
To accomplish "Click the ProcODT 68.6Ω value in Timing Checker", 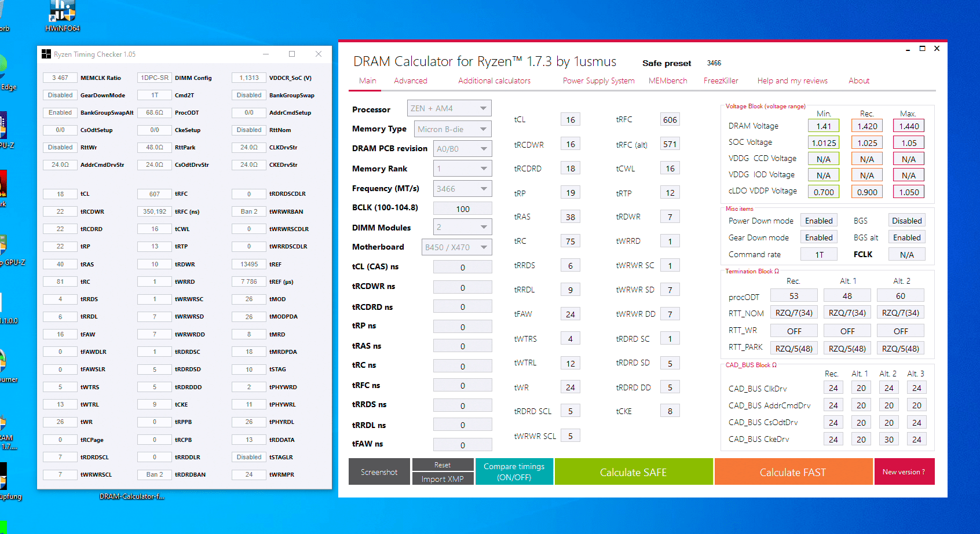I will point(155,112).
